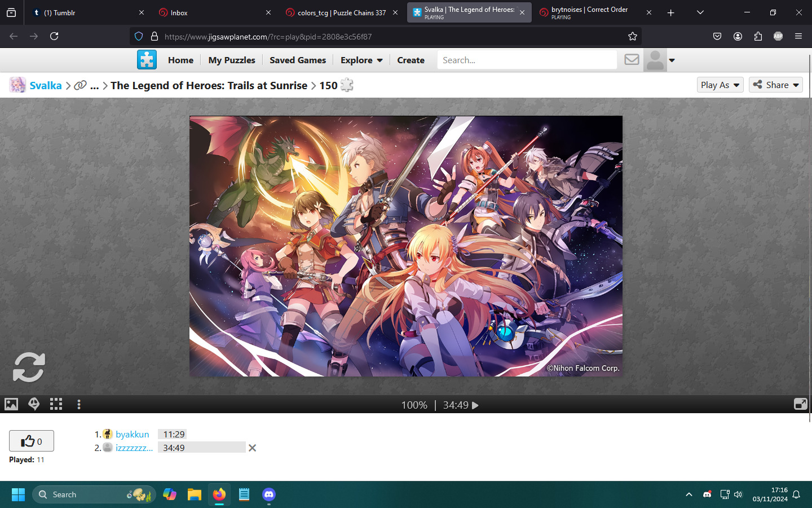Screen dimensions: 812x508
Task: Arrange pieces with the grid icon
Action: [x=56, y=404]
